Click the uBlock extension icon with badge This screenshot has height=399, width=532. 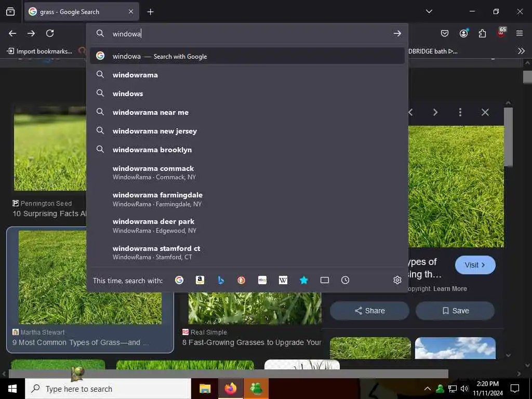pos(501,33)
